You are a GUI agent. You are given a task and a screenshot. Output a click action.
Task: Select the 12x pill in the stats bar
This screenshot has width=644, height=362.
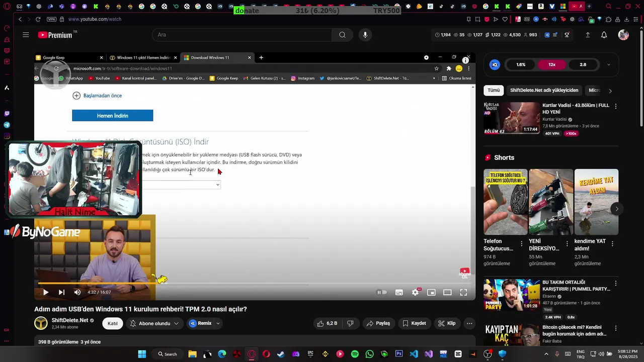[552, 64]
